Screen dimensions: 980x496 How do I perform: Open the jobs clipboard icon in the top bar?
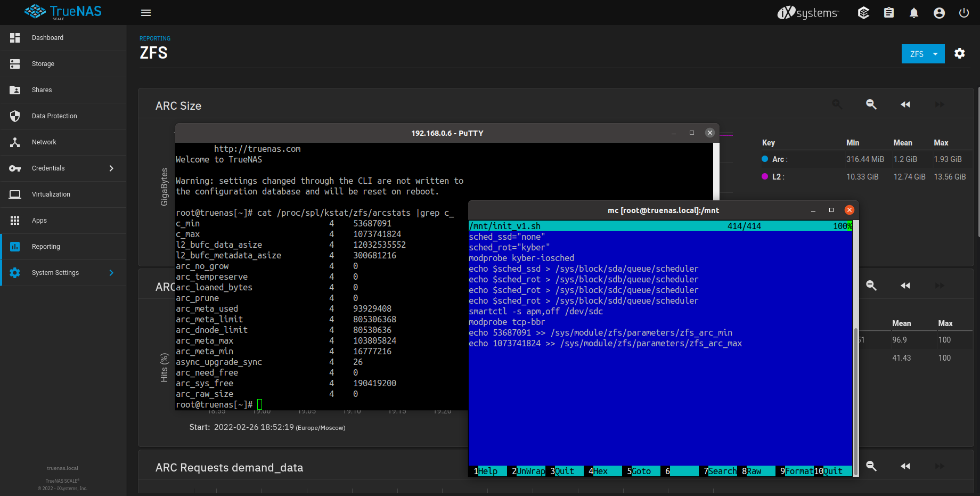click(x=889, y=13)
